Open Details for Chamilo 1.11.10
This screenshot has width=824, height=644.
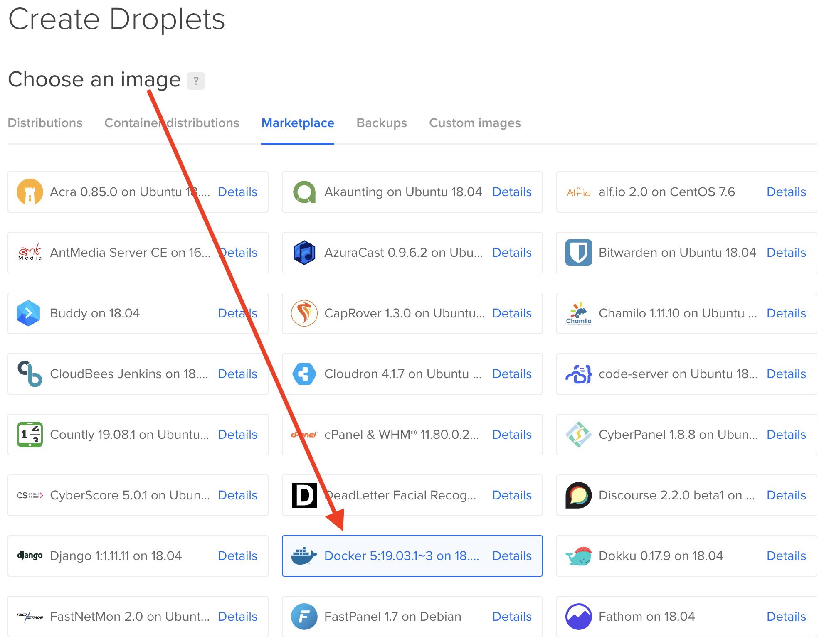point(786,313)
